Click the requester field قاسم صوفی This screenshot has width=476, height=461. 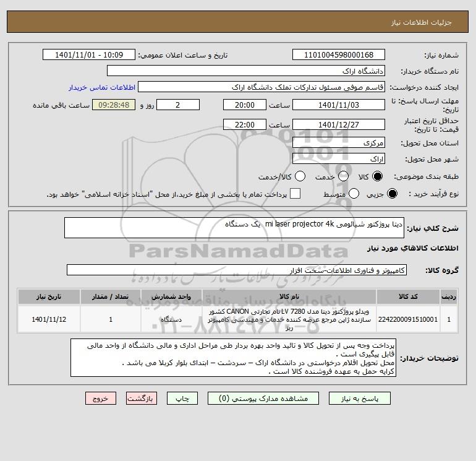tap(261, 87)
